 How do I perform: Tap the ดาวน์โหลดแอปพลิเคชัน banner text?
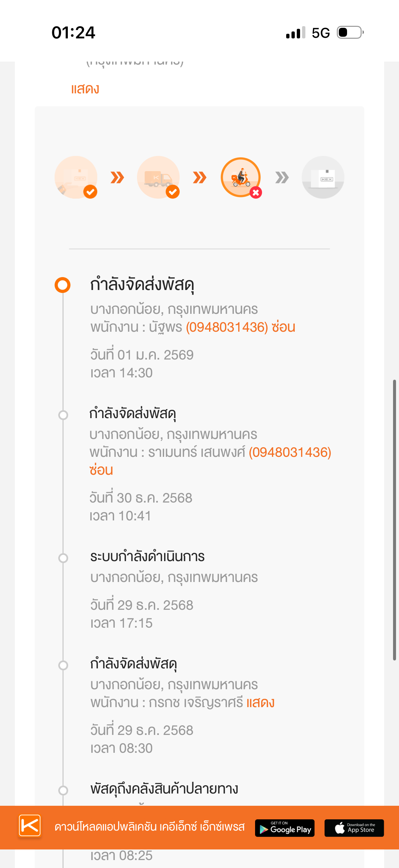coord(150,827)
